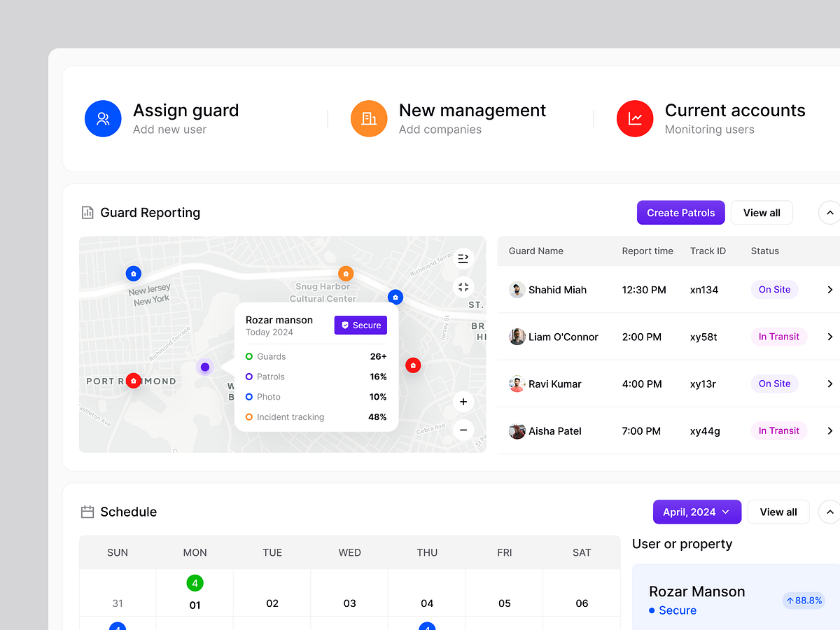This screenshot has height=630, width=840.
Task: Click track ID xy44g
Action: coord(705,431)
